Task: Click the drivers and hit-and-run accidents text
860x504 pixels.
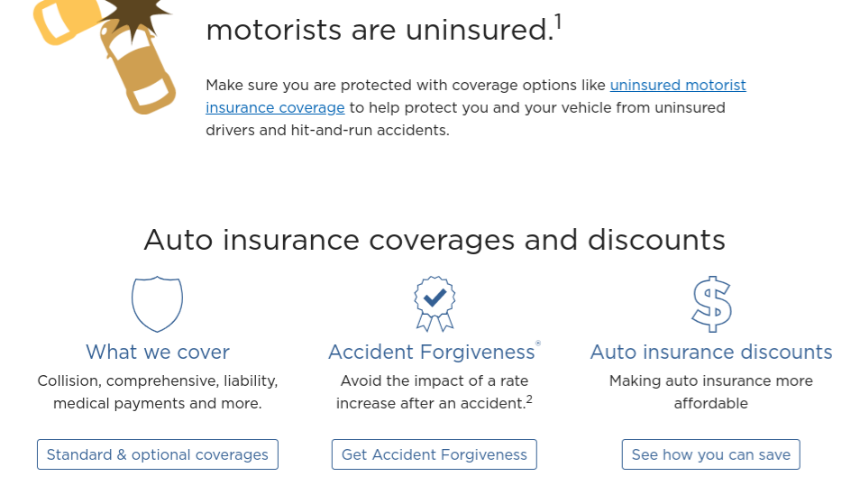Action: pyautogui.click(x=327, y=130)
